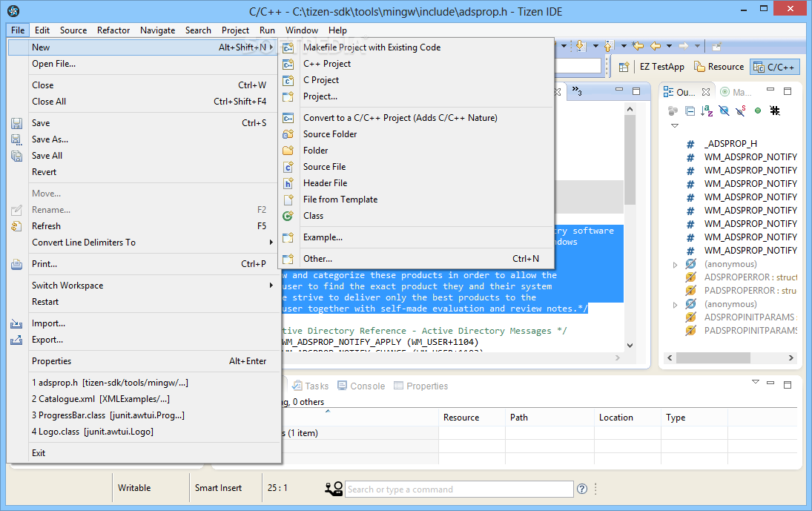
Task: Expand the first (anonymous) outline item
Action: 675,265
